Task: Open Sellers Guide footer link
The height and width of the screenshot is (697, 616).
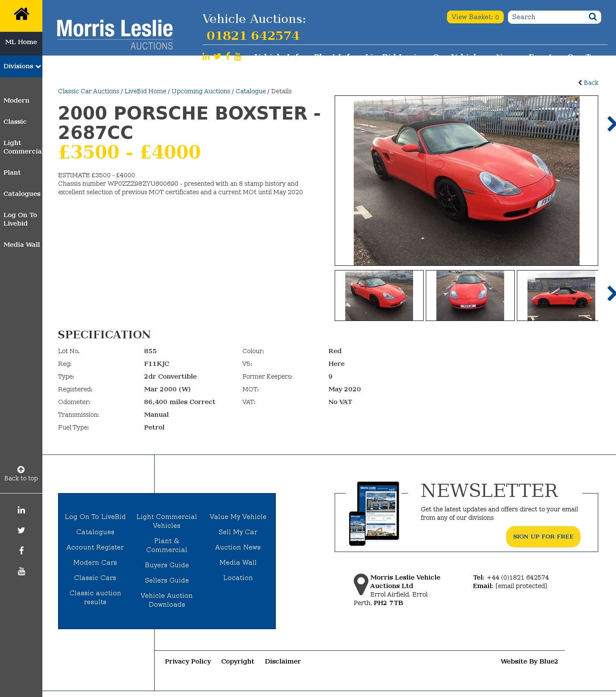Action: pyautogui.click(x=167, y=580)
